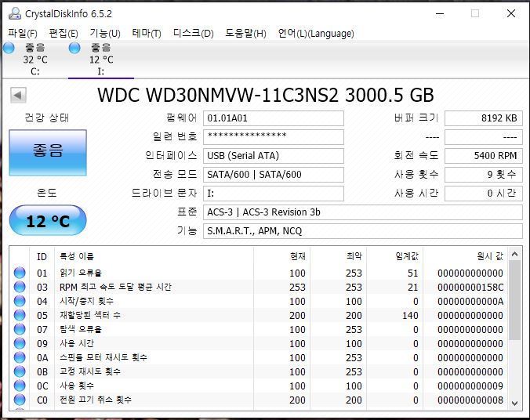Click the 임계값 column header
530x420 pixels.
click(x=394, y=256)
